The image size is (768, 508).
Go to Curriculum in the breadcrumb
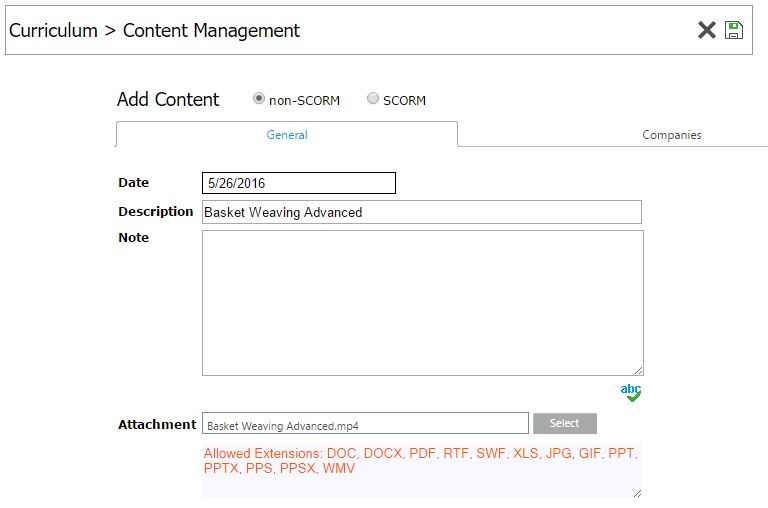tap(53, 30)
